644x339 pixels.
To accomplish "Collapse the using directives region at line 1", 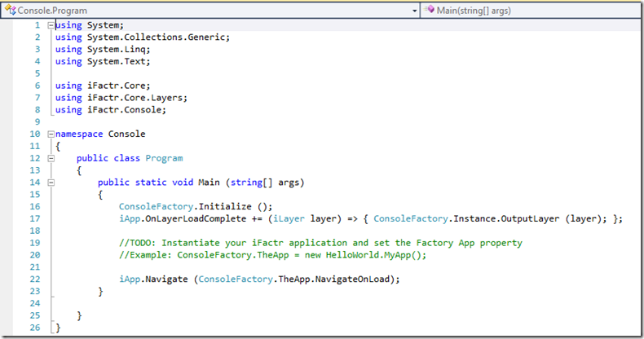I will [x=51, y=25].
